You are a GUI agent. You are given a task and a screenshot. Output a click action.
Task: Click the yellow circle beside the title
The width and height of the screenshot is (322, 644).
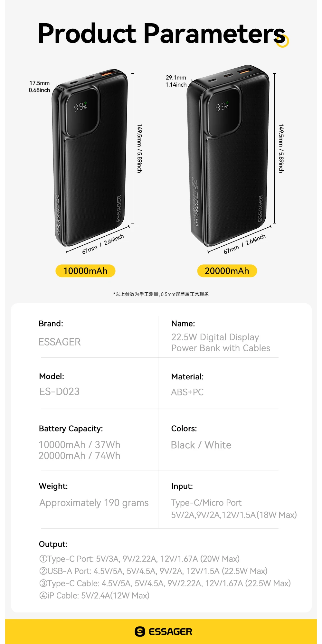[x=283, y=41]
